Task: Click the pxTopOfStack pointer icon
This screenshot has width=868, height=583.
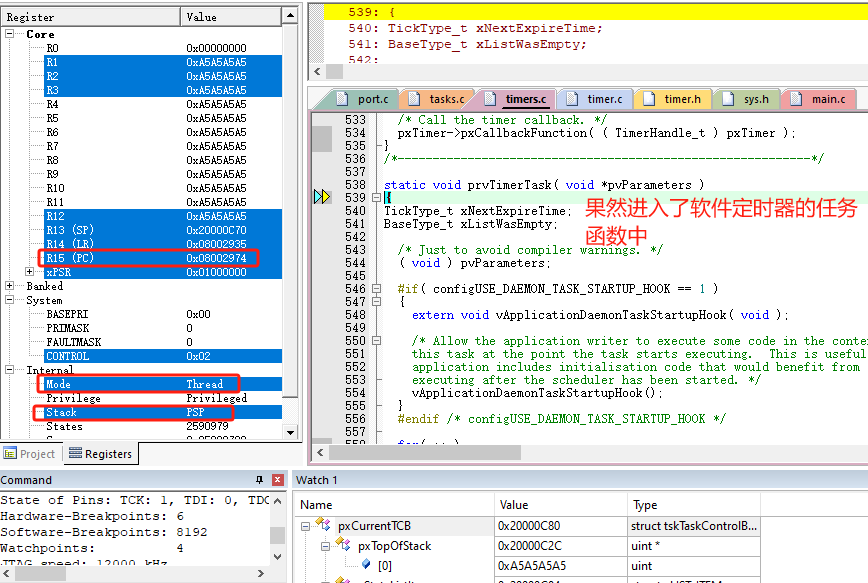Action: (343, 544)
